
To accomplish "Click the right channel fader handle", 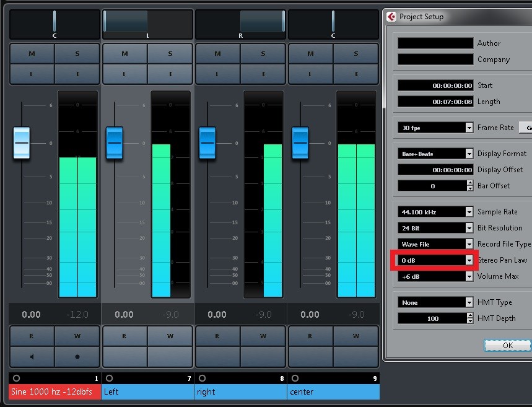I will [207, 143].
